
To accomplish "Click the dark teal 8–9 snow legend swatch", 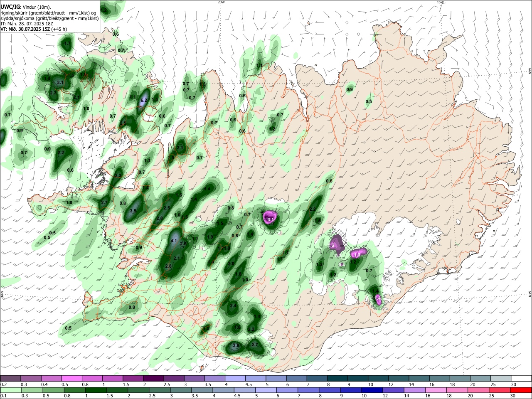I will tap(337, 378).
